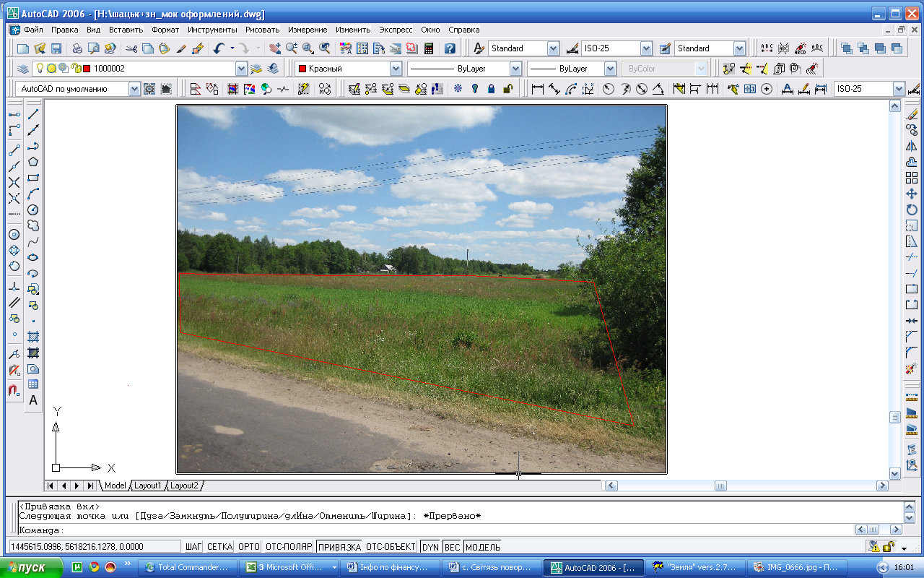The image size is (924, 578).
Task: Select the Multiline Text tool
Action: click(33, 400)
